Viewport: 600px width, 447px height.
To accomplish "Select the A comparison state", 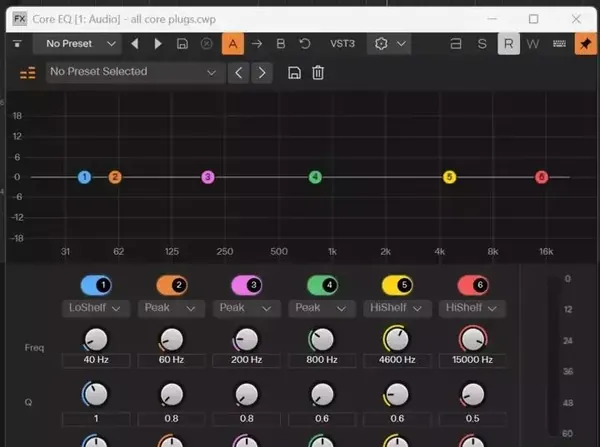I will click(x=233, y=44).
